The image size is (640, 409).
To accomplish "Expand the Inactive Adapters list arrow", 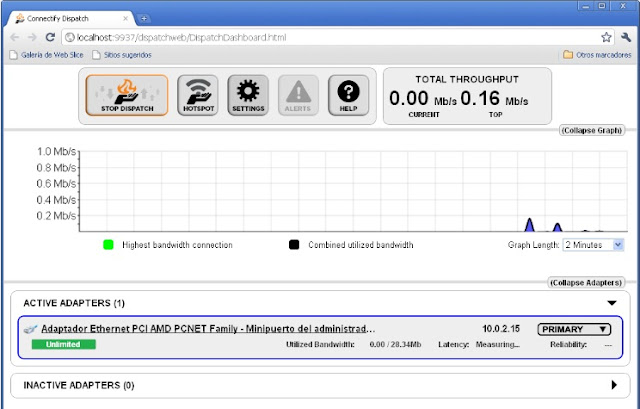I will (614, 385).
